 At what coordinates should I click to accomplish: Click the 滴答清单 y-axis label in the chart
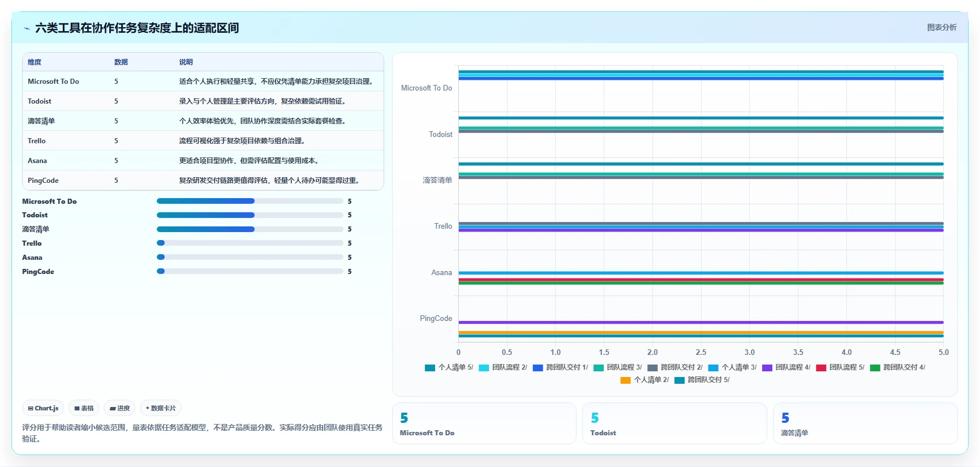[437, 181]
